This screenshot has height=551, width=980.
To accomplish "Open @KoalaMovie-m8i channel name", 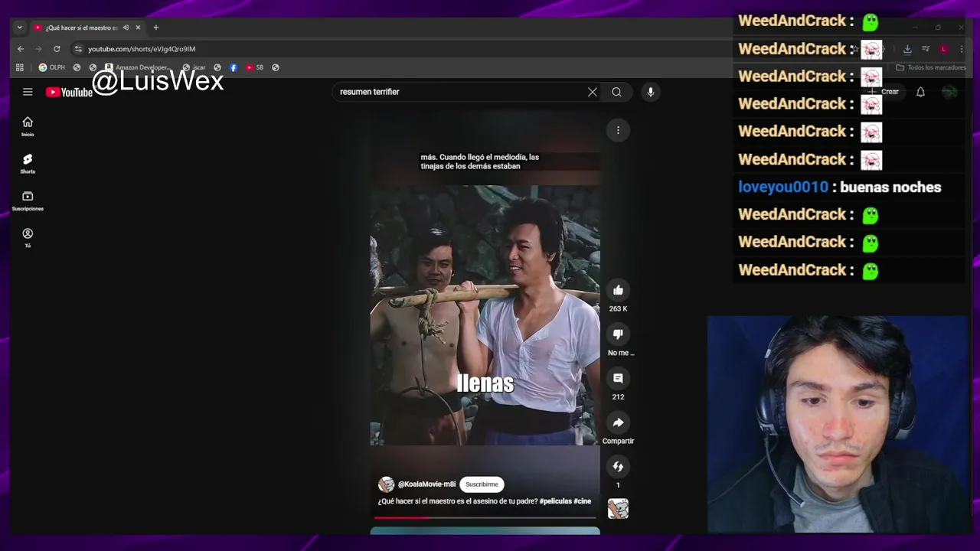I will tap(426, 484).
